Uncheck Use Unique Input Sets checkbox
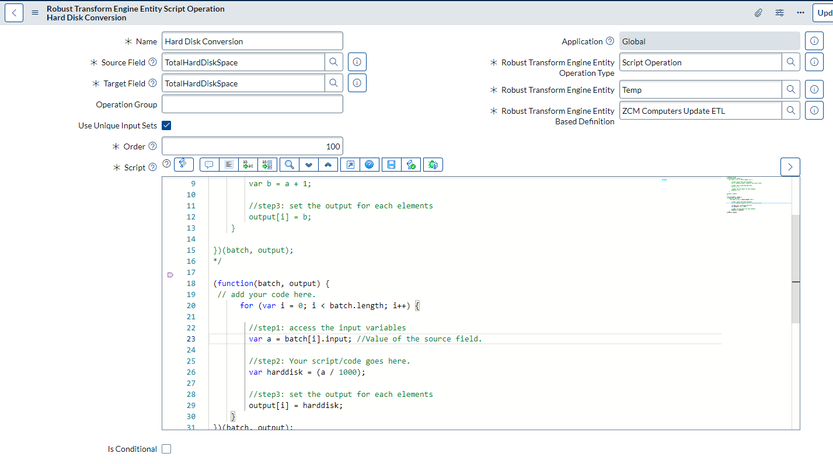833x464 pixels. click(166, 125)
